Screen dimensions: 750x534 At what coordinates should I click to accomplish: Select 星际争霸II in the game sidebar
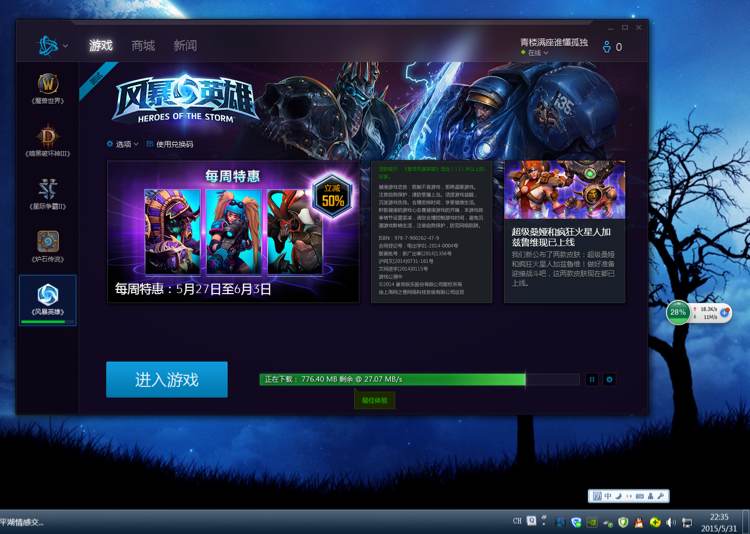(x=48, y=193)
